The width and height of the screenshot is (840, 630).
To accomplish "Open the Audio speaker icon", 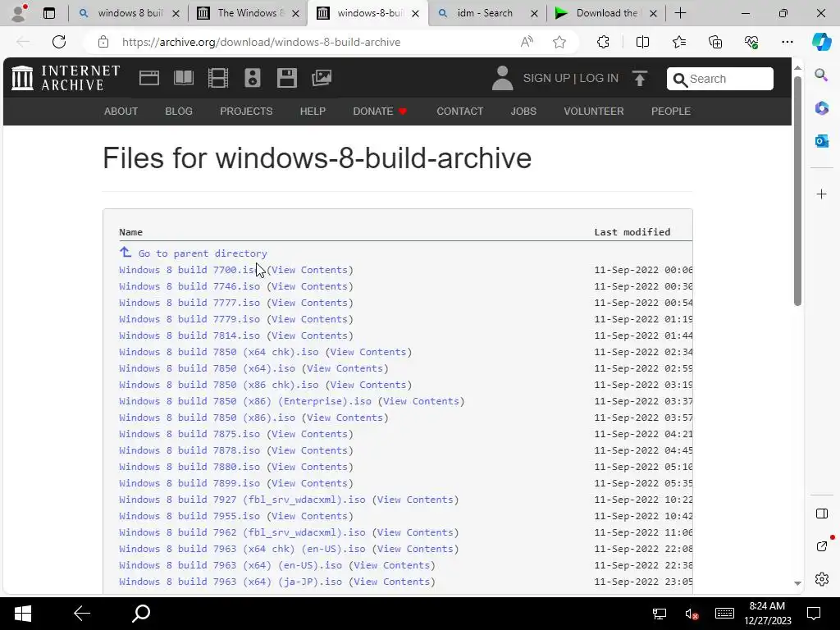I will pos(253,78).
